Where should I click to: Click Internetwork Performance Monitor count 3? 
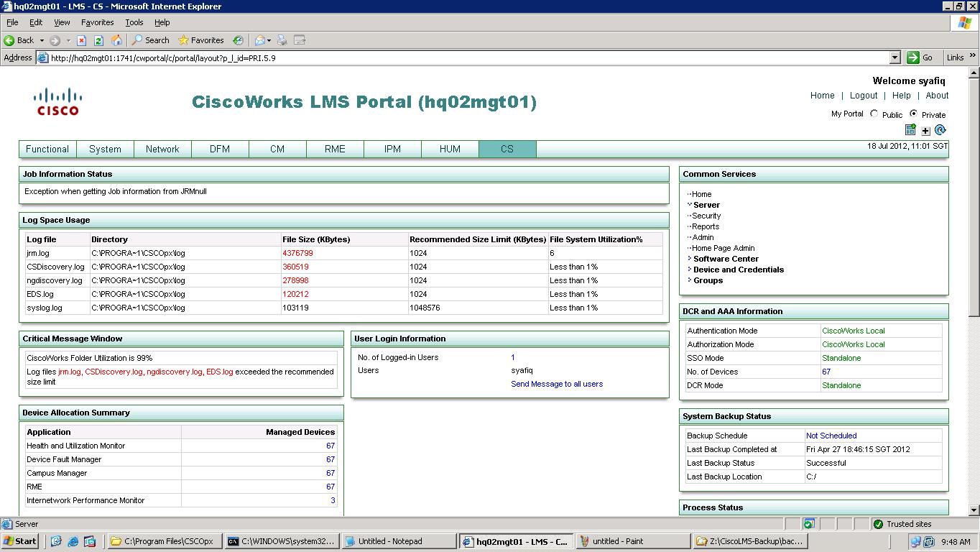point(333,500)
